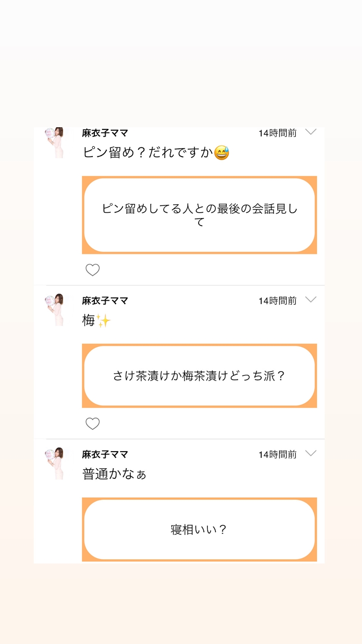The height and width of the screenshot is (644, 362).
Task: Tap the answer text "普通かなぁ"
Action: pyautogui.click(x=115, y=474)
